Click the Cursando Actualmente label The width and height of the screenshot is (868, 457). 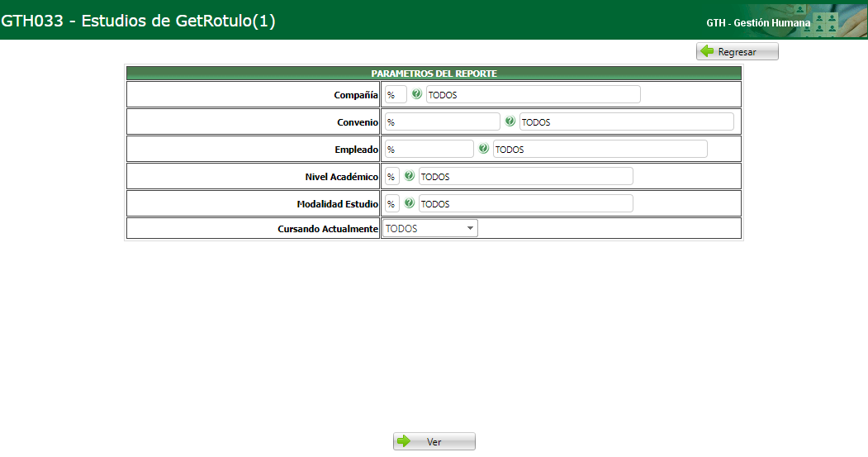[x=328, y=228]
